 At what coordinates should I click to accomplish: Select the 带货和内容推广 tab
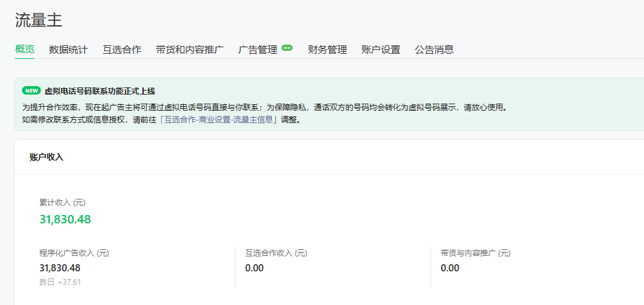pos(190,49)
